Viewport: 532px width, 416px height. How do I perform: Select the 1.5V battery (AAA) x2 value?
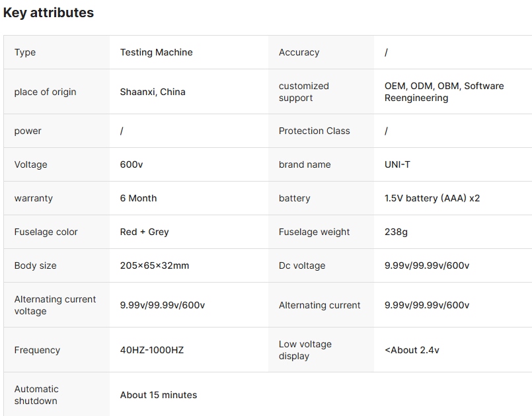pos(432,198)
